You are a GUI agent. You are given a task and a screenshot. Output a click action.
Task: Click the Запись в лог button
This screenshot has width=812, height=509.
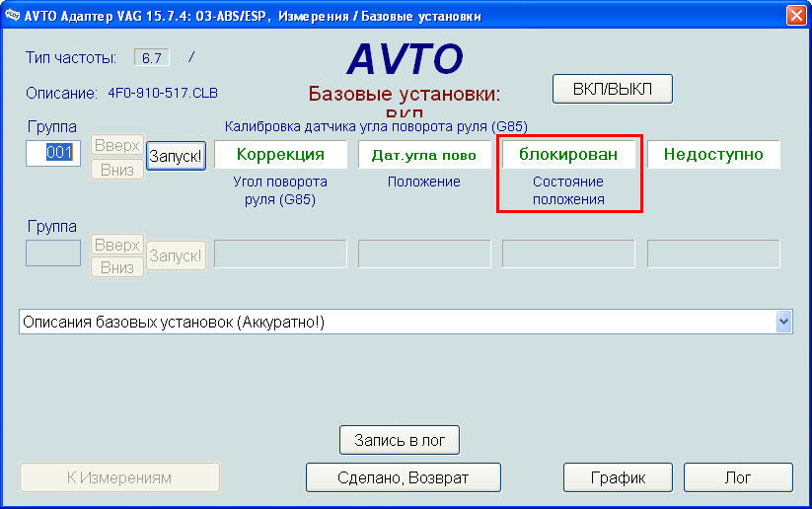(400, 440)
